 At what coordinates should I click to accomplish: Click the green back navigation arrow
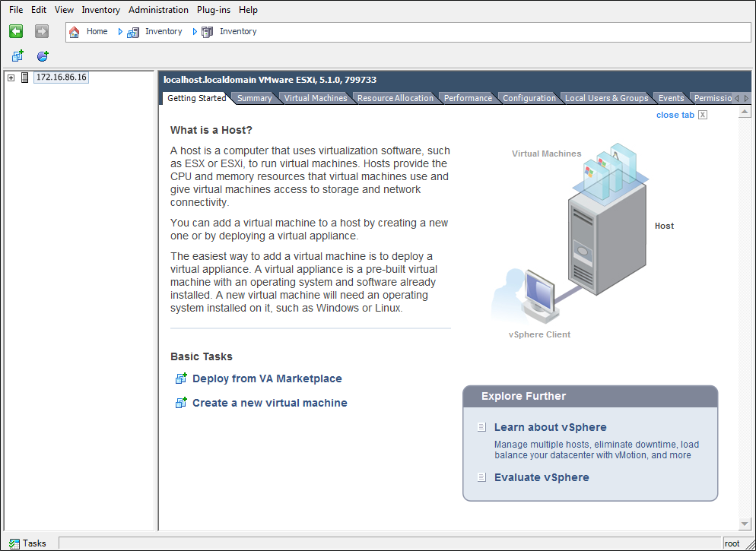coord(16,31)
